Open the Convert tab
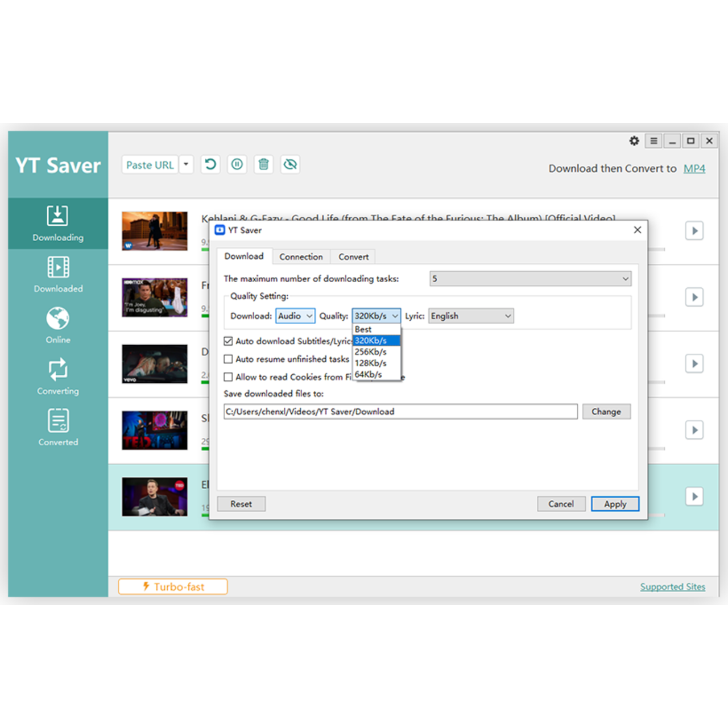The height and width of the screenshot is (728, 728). tap(353, 257)
